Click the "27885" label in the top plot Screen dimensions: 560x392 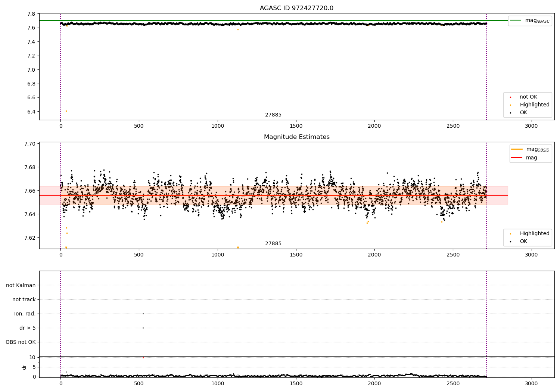pyautogui.click(x=273, y=115)
